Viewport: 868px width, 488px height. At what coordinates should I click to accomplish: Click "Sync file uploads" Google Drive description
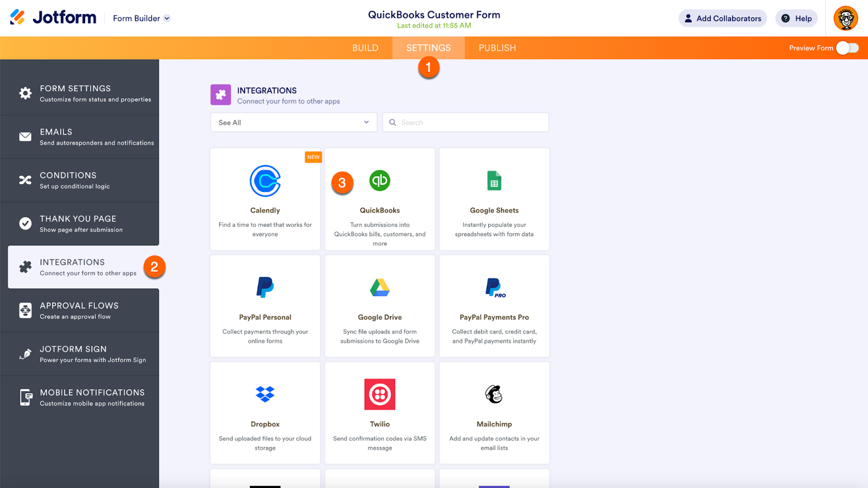pos(380,336)
